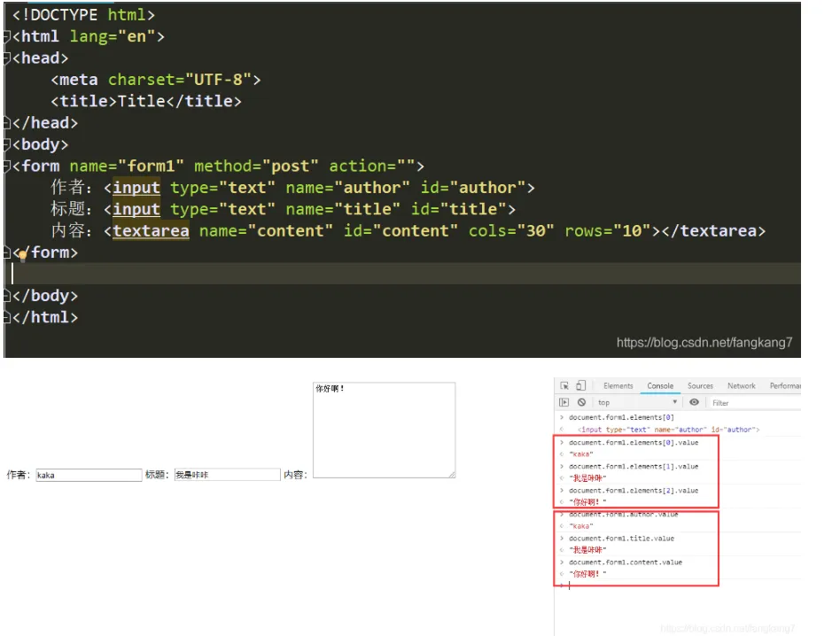The image size is (840, 636).
Task: Click the 标题: label on the page
Action: (157, 475)
